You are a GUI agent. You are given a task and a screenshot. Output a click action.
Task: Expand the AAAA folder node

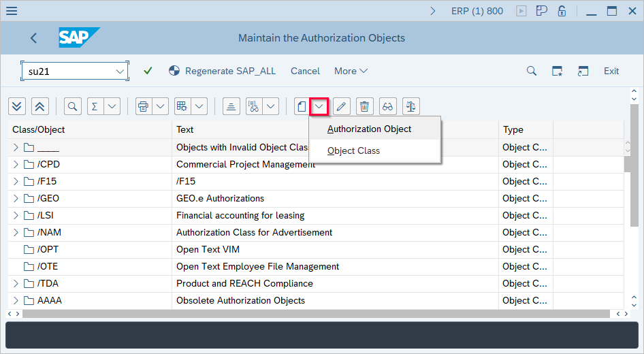pyautogui.click(x=16, y=301)
